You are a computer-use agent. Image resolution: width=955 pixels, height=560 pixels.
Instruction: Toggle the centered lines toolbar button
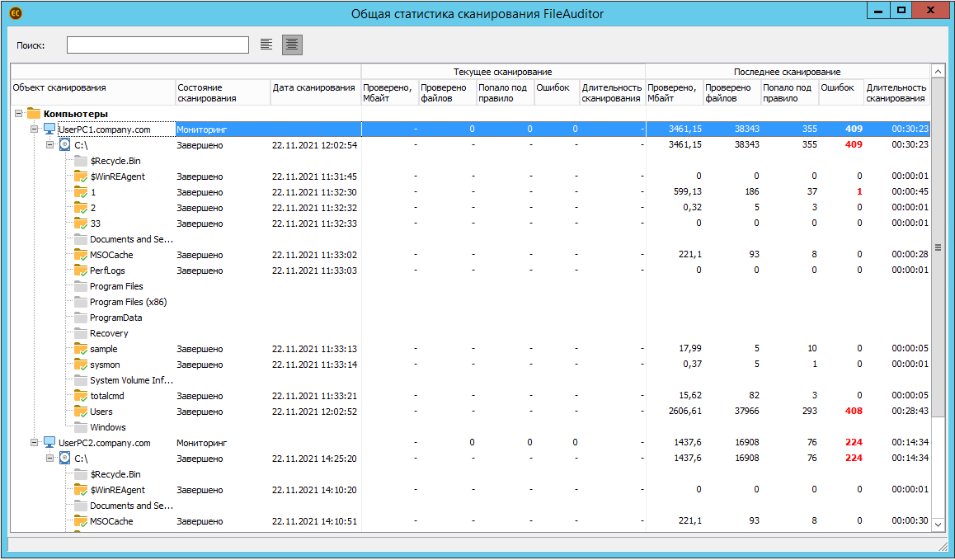tap(292, 45)
